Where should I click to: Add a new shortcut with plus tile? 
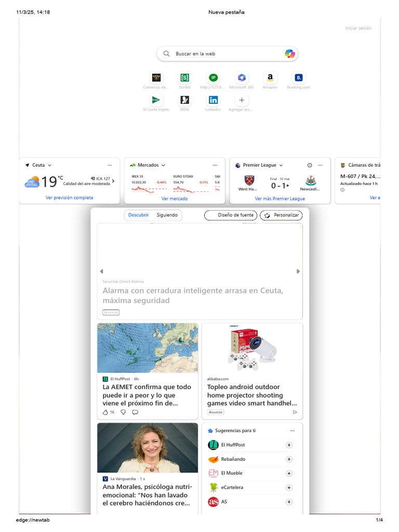[x=241, y=100]
